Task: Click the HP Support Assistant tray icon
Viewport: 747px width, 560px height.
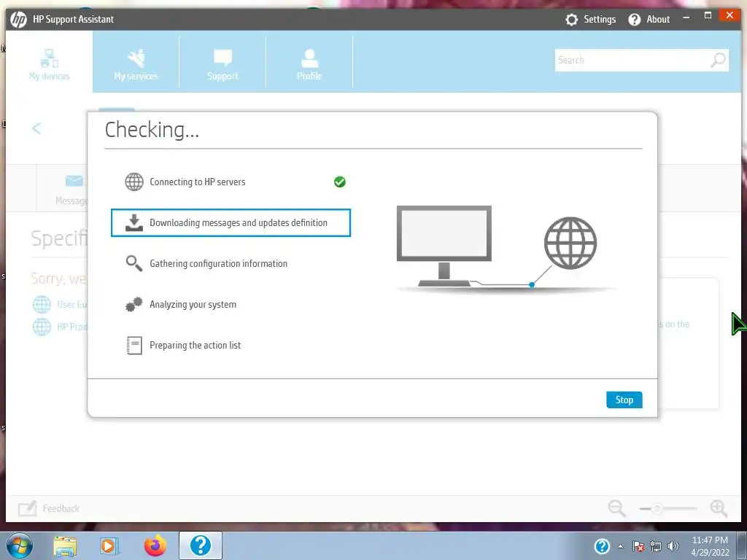Action: (x=602, y=546)
